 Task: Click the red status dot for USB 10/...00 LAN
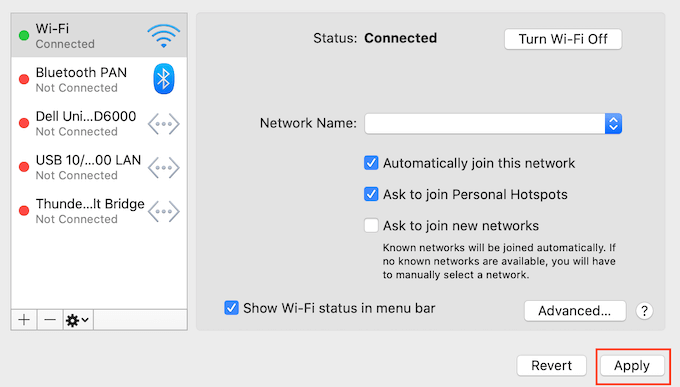coord(24,167)
